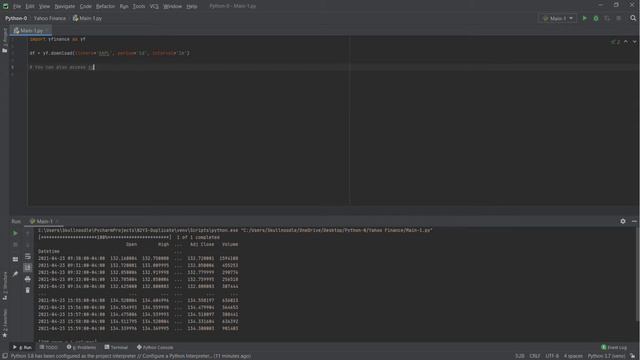Click the yf.download code line
This screenshot has height=360, width=640.
click(x=109, y=53)
